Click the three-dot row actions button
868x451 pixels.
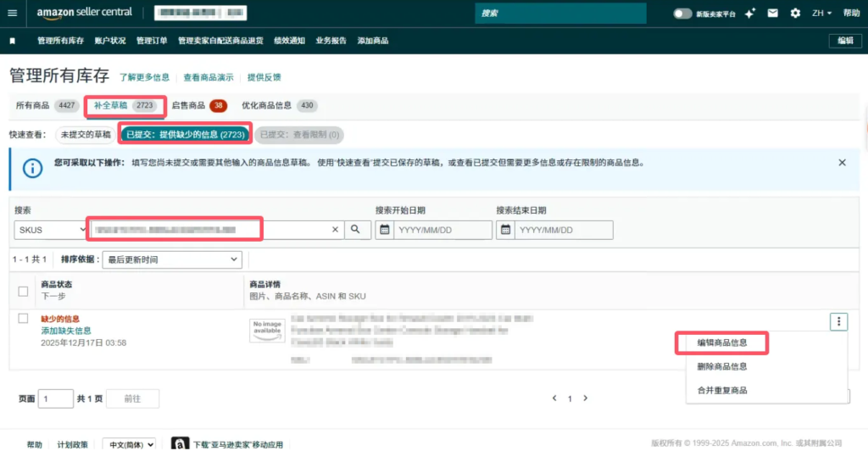[838, 321]
